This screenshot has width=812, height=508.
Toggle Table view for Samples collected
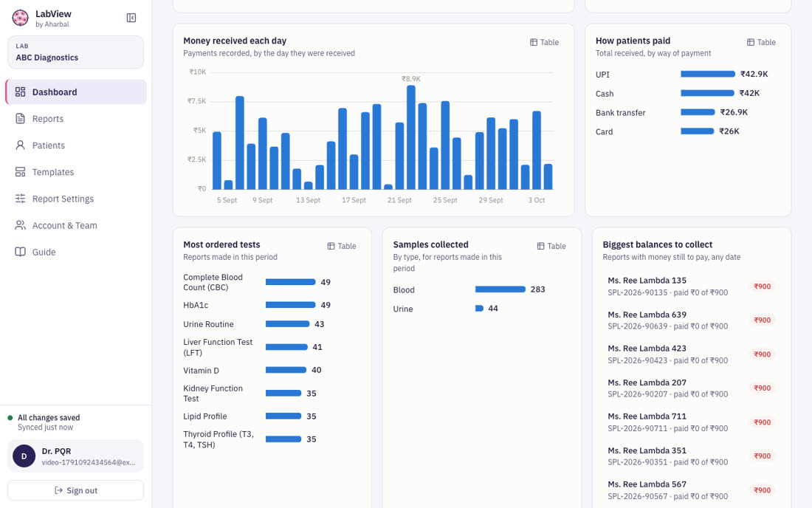pos(551,247)
